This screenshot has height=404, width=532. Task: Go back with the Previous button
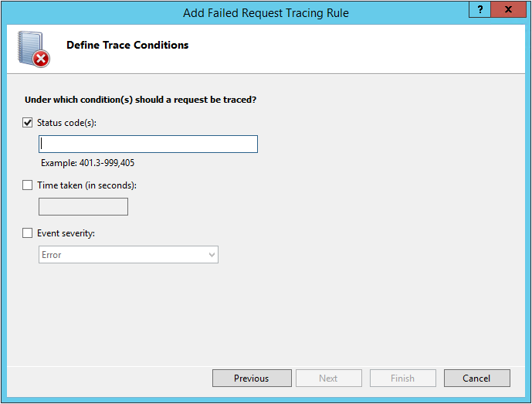click(x=252, y=378)
